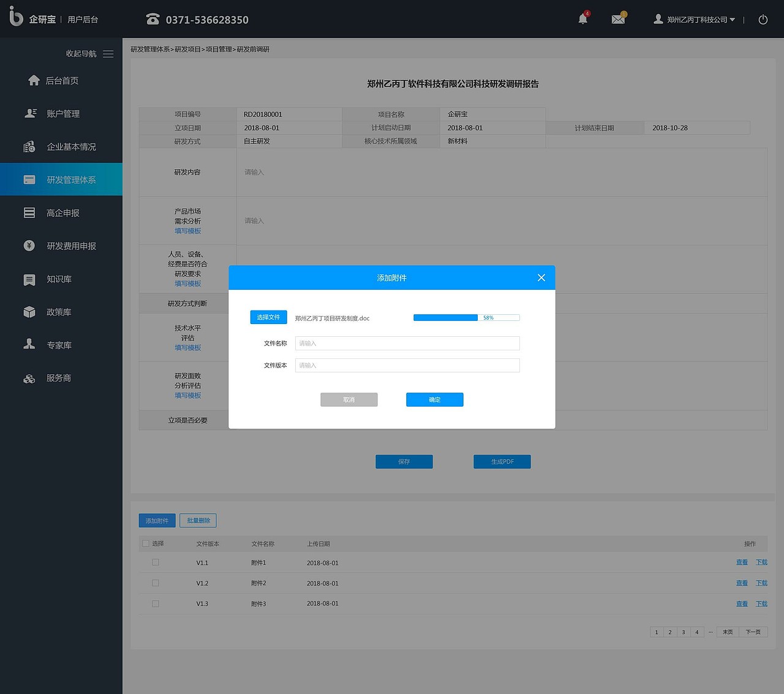Click the 研发费用申报 yen icon

[29, 246]
